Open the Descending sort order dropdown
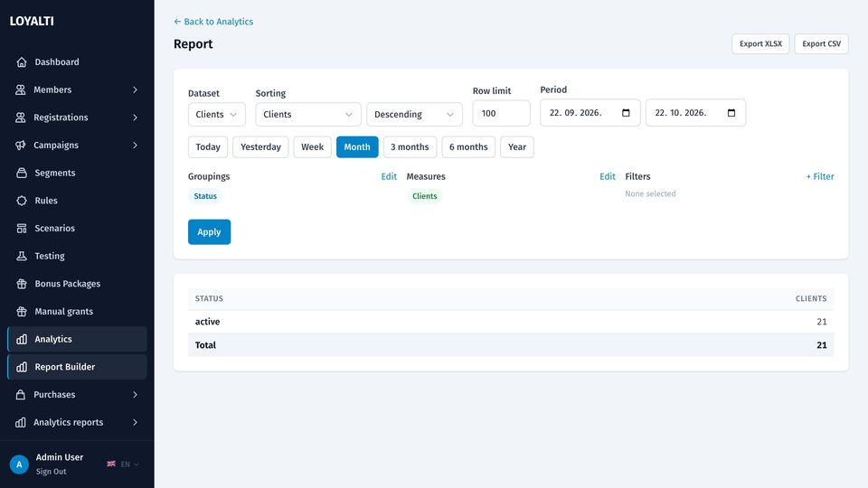The width and height of the screenshot is (868, 488). click(414, 115)
